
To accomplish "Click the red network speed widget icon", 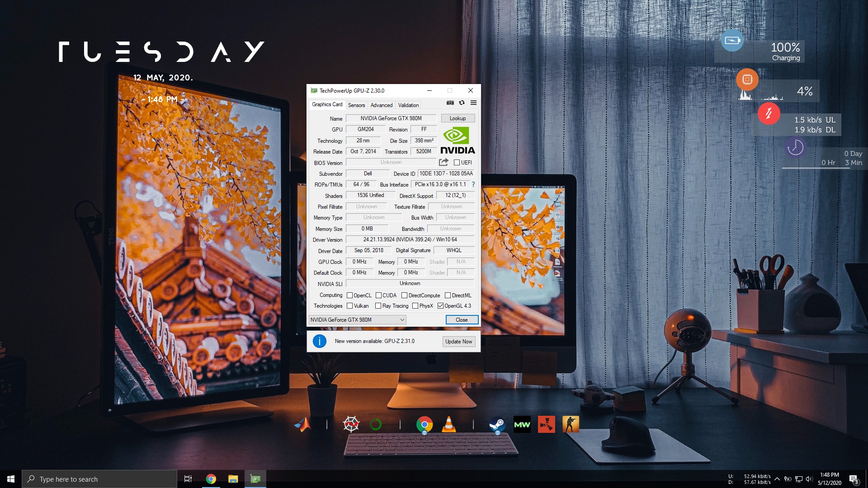I will coord(769,113).
